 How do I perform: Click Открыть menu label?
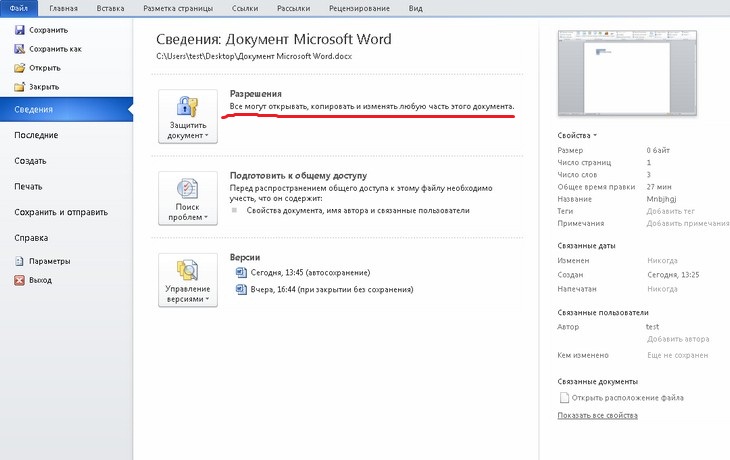coord(45,68)
